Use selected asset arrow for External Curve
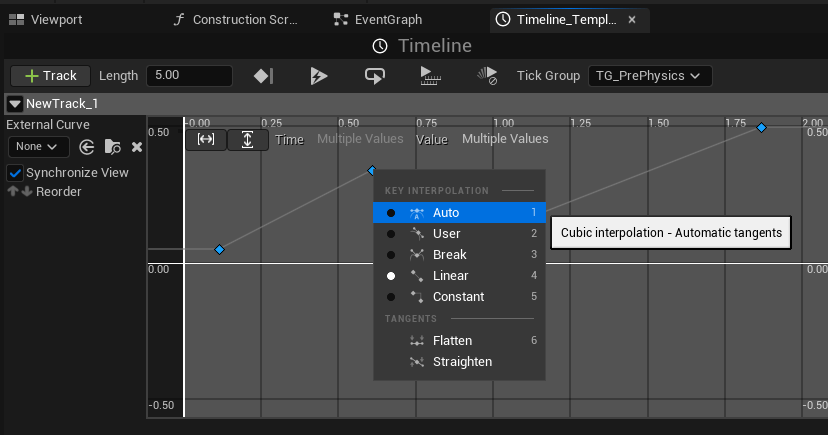Image resolution: width=828 pixels, height=435 pixels. [x=87, y=147]
